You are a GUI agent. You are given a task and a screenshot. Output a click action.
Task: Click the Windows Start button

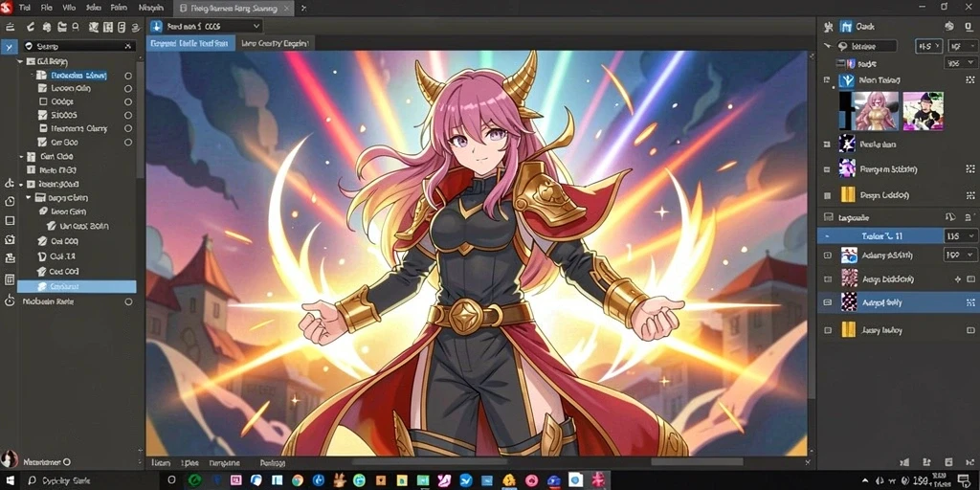click(11, 480)
